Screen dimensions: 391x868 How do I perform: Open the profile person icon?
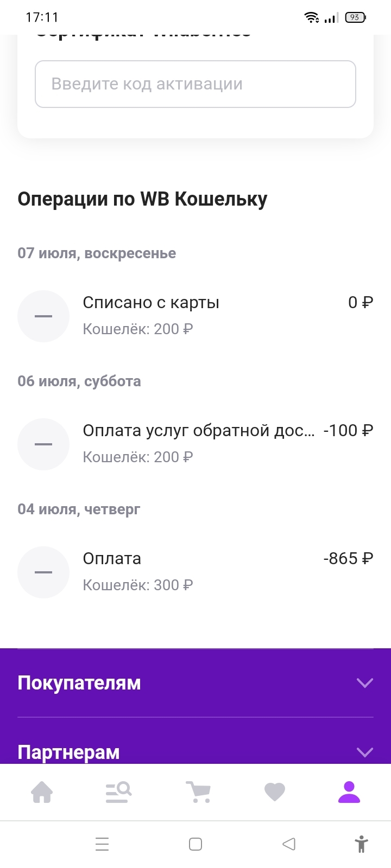pos(349,792)
